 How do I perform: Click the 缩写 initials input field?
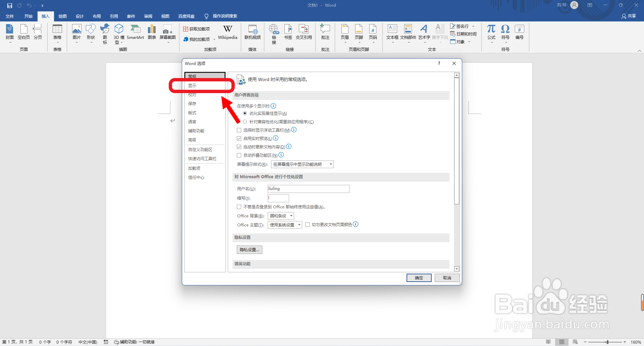(x=278, y=198)
